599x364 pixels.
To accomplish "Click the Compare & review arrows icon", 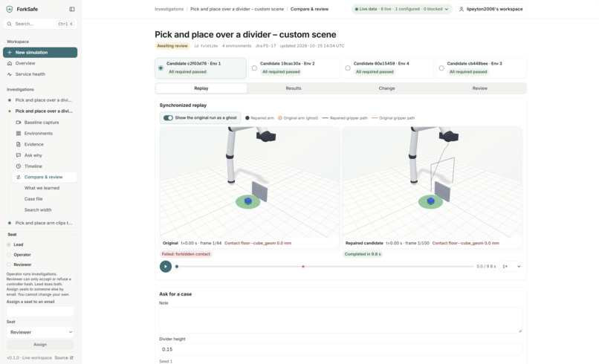I will [x=19, y=178].
